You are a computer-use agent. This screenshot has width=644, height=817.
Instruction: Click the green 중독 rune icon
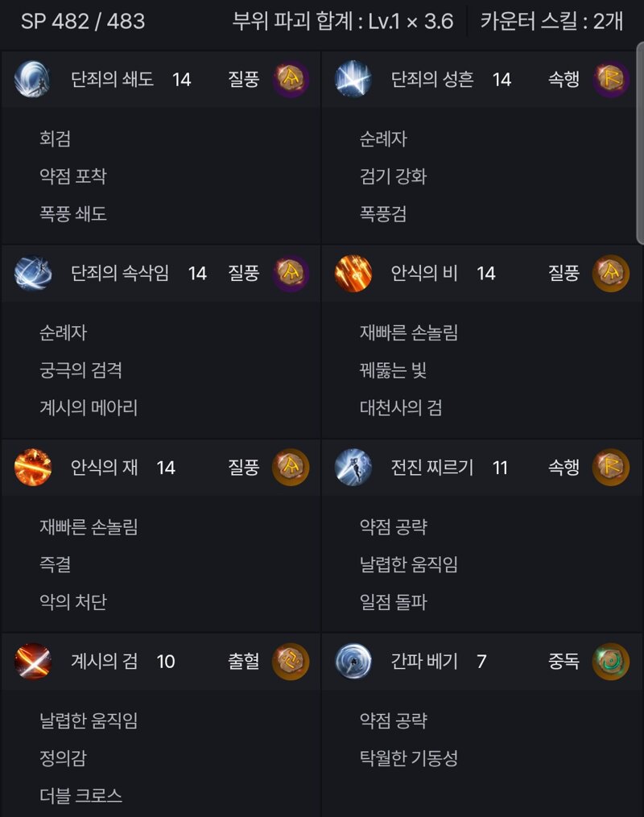[611, 661]
